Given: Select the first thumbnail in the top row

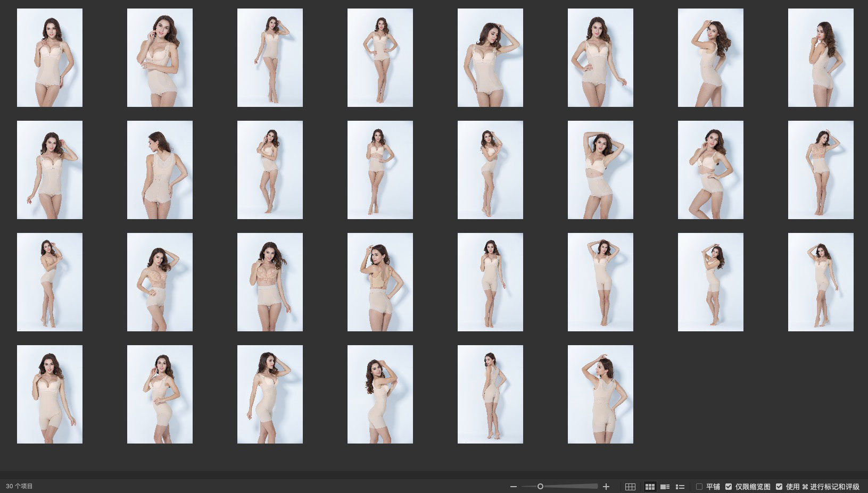Looking at the screenshot, I should [x=49, y=57].
